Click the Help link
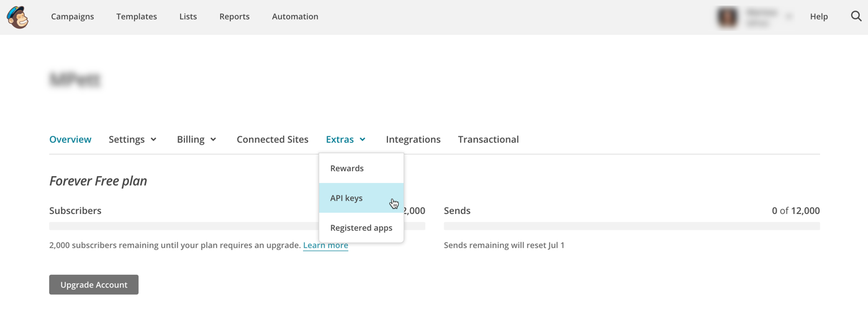The height and width of the screenshot is (317, 868). click(819, 17)
